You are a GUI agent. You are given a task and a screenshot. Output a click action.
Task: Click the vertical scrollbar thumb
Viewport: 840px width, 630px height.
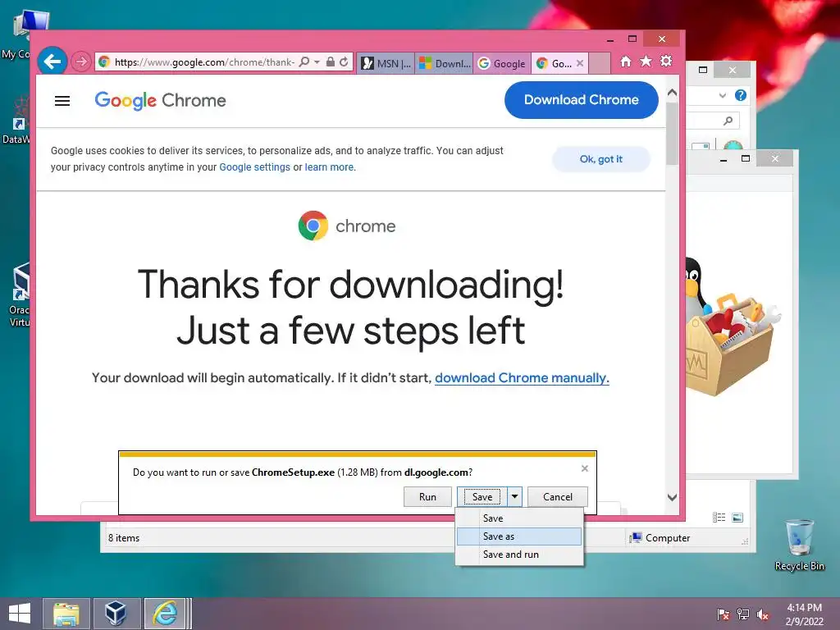tap(673, 133)
